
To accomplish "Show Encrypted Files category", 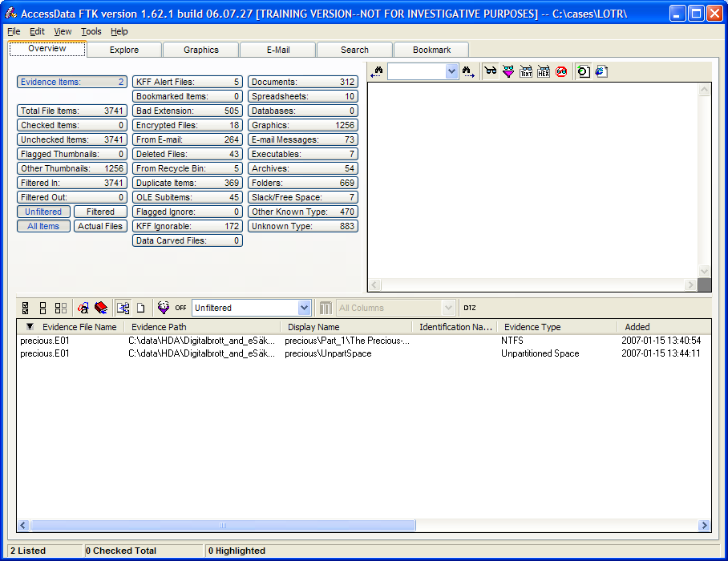I will [188, 125].
